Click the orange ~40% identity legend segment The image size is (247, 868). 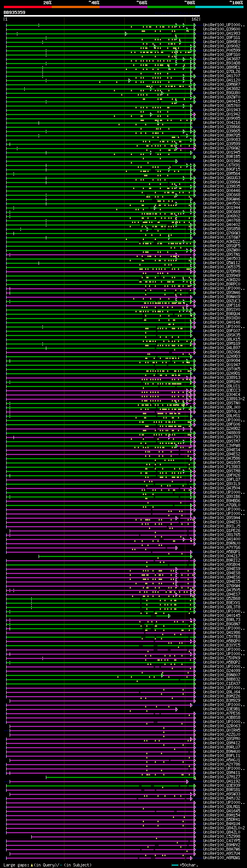click(75, 7)
